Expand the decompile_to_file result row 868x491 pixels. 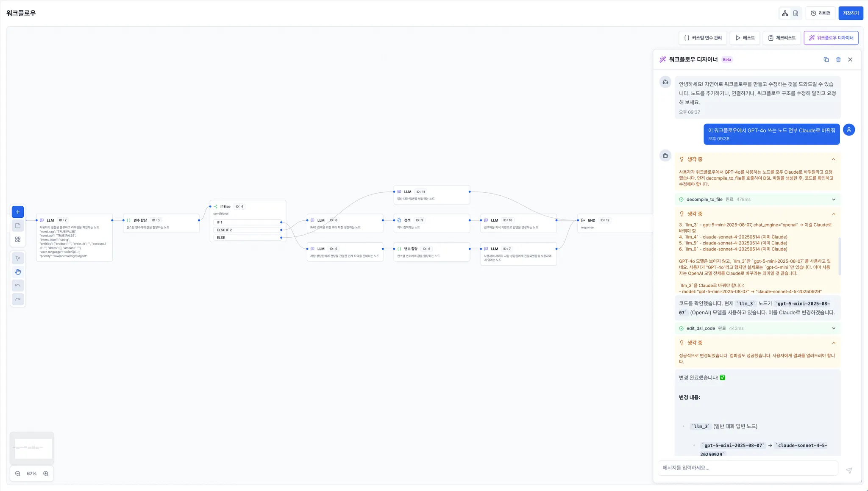pyautogui.click(x=833, y=200)
